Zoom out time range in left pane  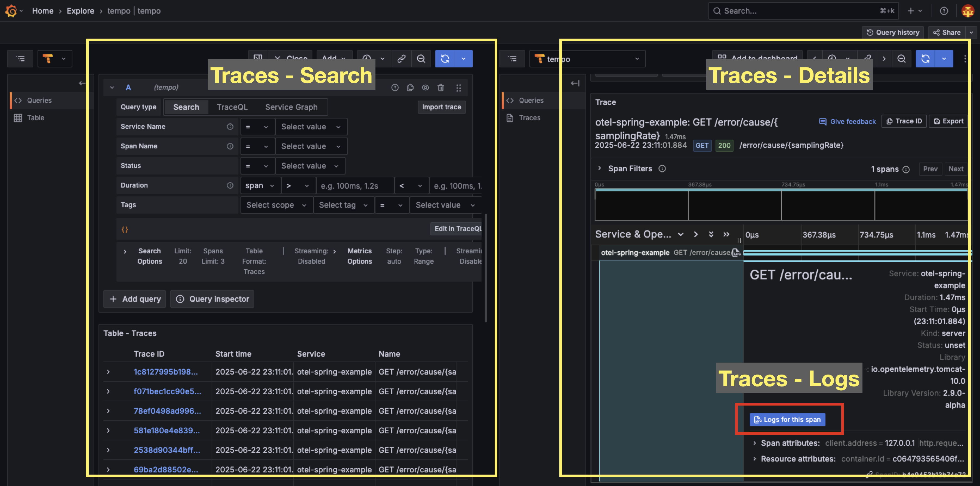pyautogui.click(x=421, y=58)
